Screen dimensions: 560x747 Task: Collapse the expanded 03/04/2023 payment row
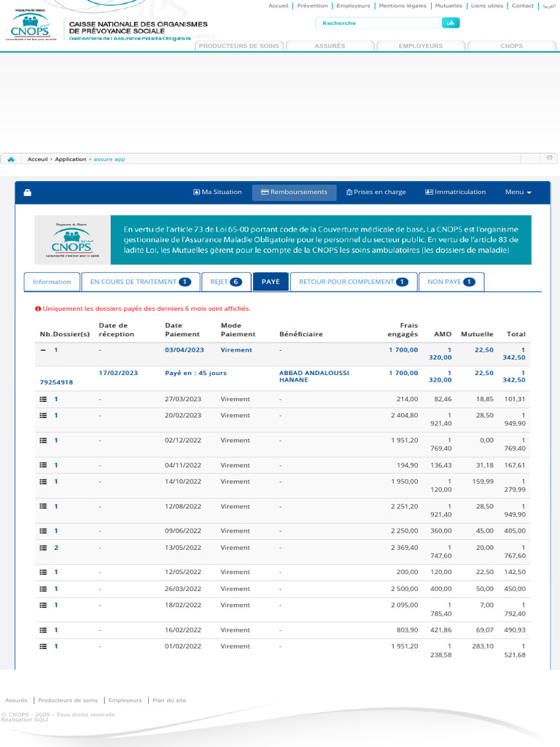click(43, 349)
